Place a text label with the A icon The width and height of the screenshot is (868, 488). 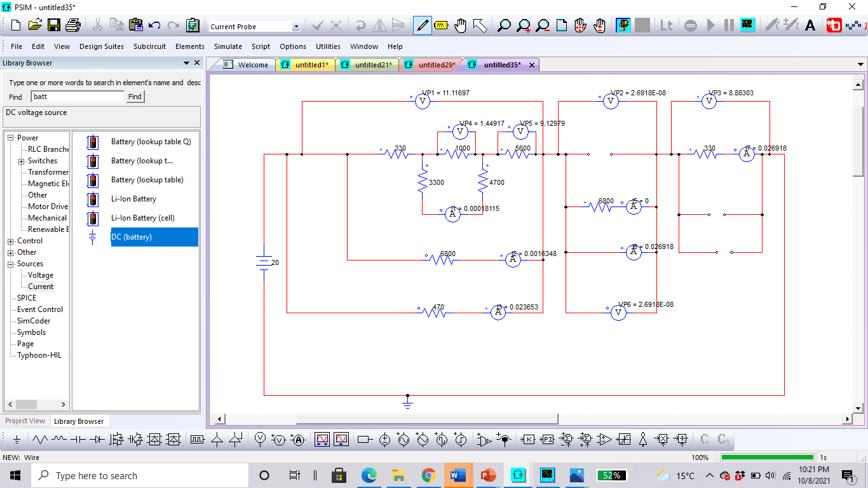click(810, 27)
